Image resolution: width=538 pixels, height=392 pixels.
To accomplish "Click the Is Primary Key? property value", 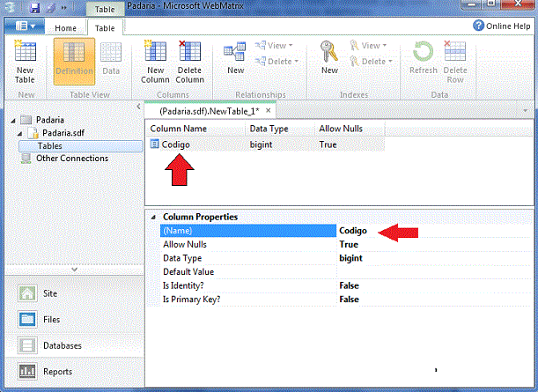I will (x=350, y=300).
